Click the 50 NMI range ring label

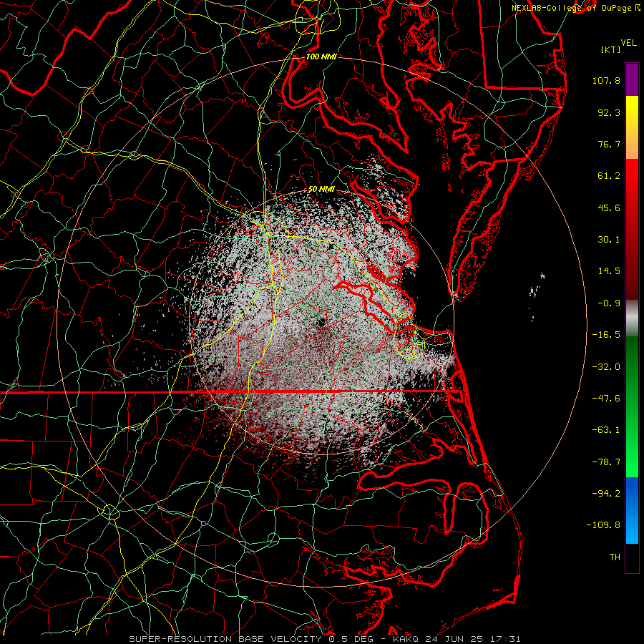point(321,189)
